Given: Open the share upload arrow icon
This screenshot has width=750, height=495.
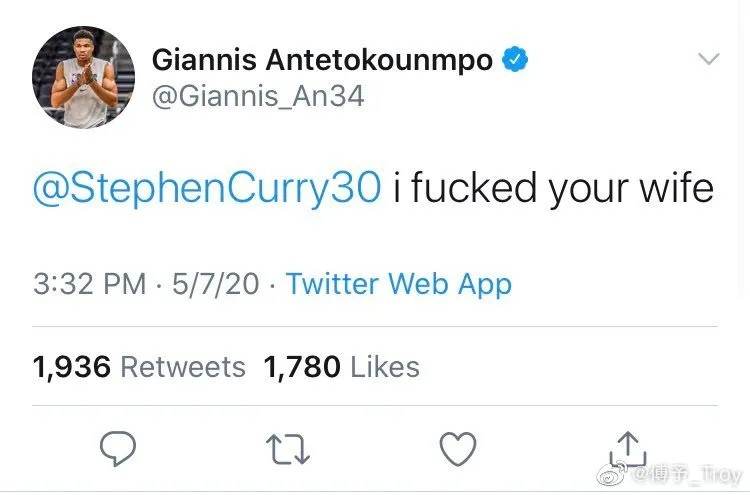Looking at the screenshot, I should tap(627, 446).
